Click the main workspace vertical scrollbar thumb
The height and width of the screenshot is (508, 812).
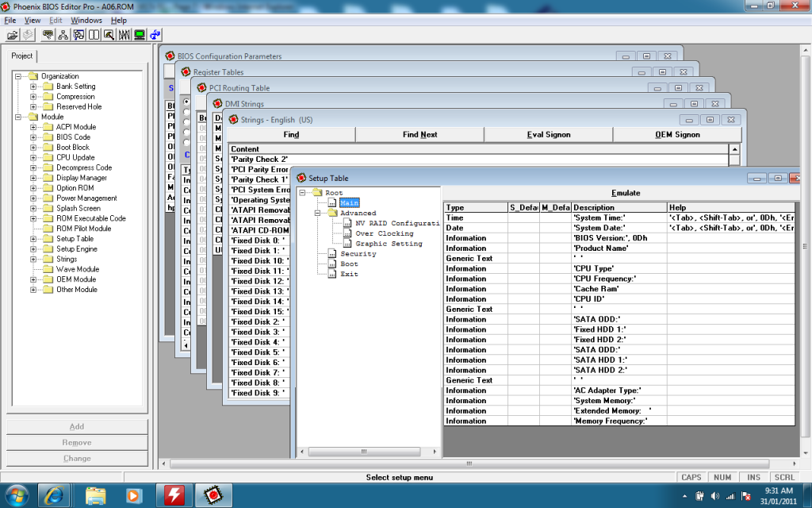[806, 247]
